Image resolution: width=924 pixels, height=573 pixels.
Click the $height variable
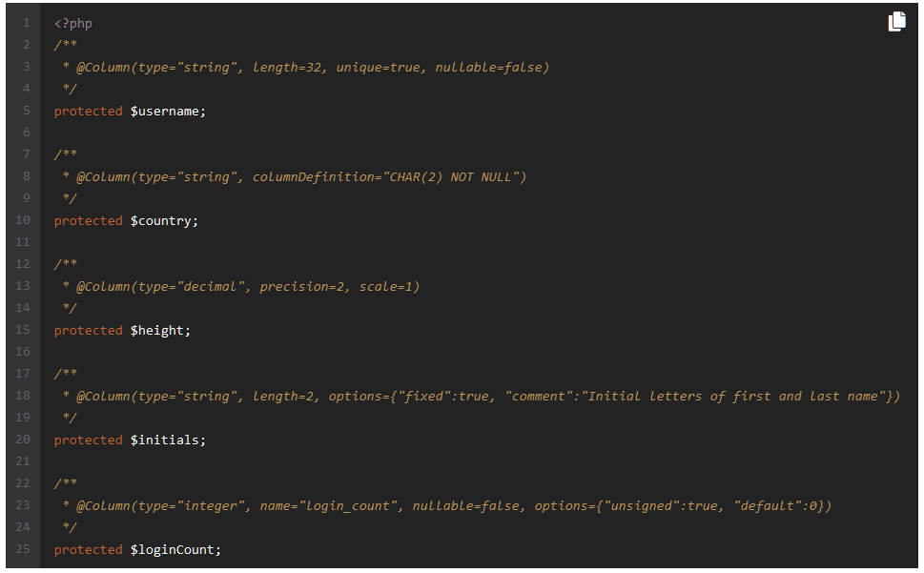click(x=160, y=331)
